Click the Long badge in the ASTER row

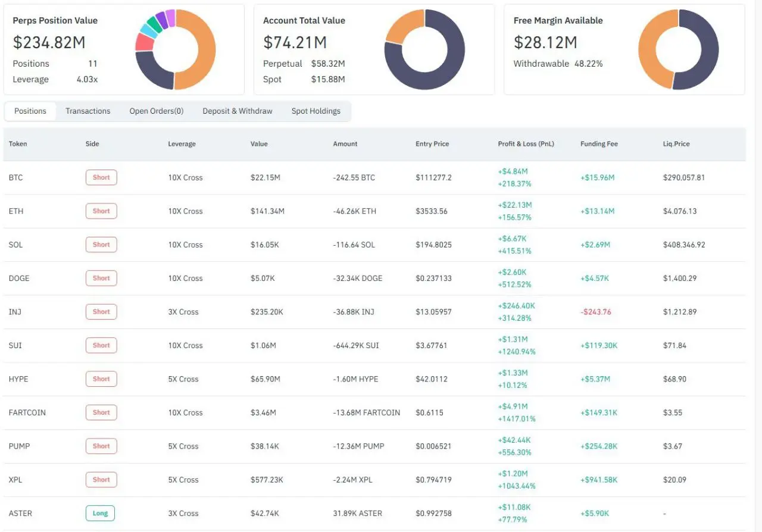(100, 513)
